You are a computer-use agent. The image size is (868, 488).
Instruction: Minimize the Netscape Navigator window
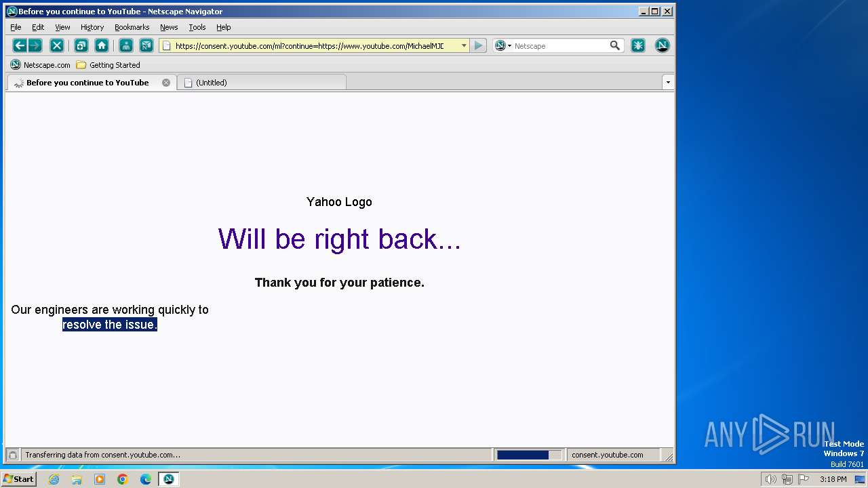pos(643,11)
